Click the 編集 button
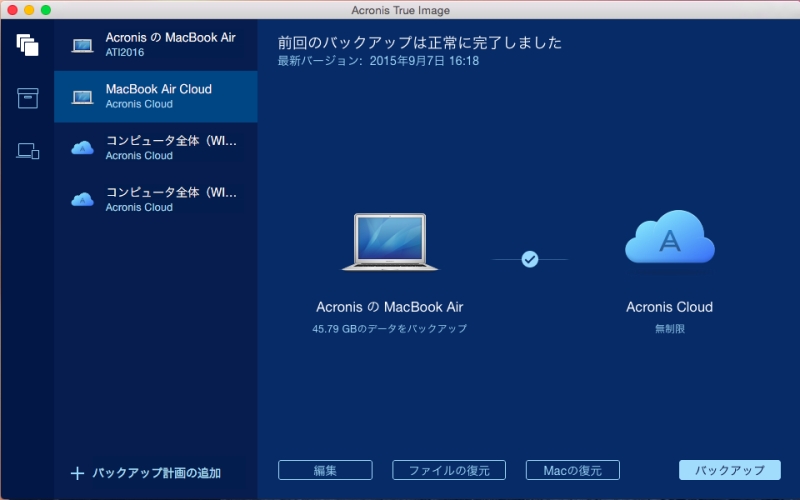 tap(325, 470)
